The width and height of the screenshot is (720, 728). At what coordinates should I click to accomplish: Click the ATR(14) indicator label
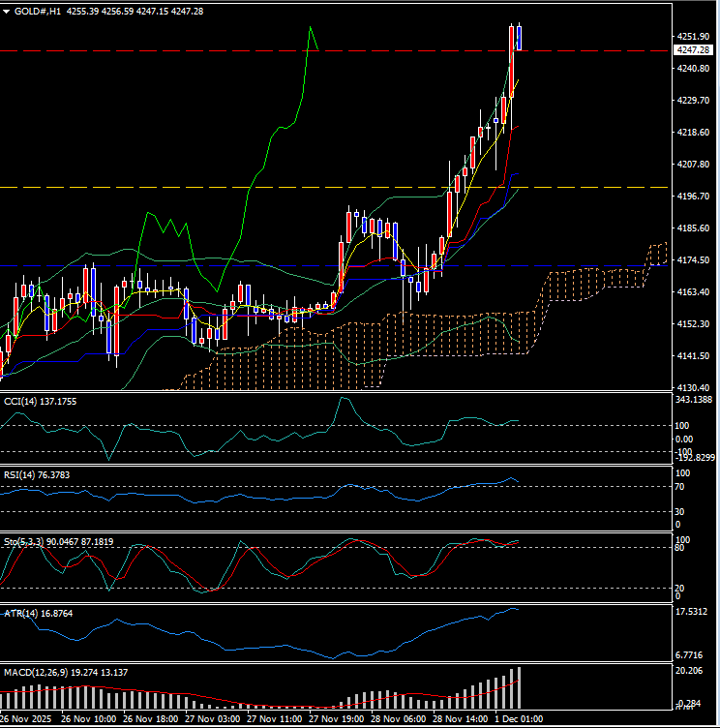point(21,613)
